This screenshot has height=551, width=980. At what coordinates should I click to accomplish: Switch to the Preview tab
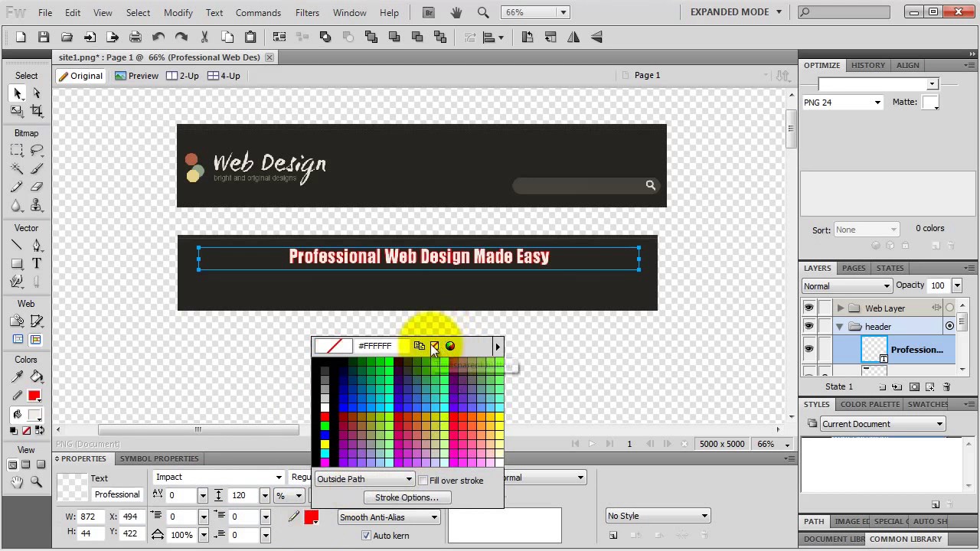[x=137, y=76]
